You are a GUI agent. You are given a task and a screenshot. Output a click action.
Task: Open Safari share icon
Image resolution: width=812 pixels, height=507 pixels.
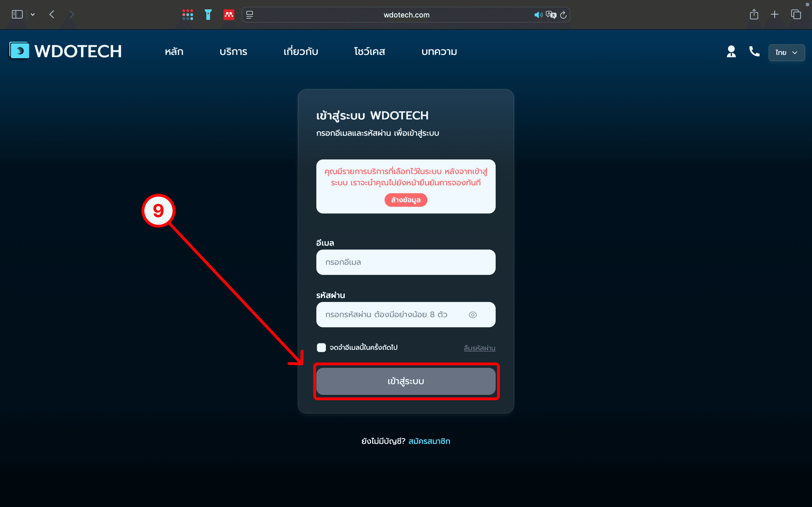pyautogui.click(x=754, y=14)
